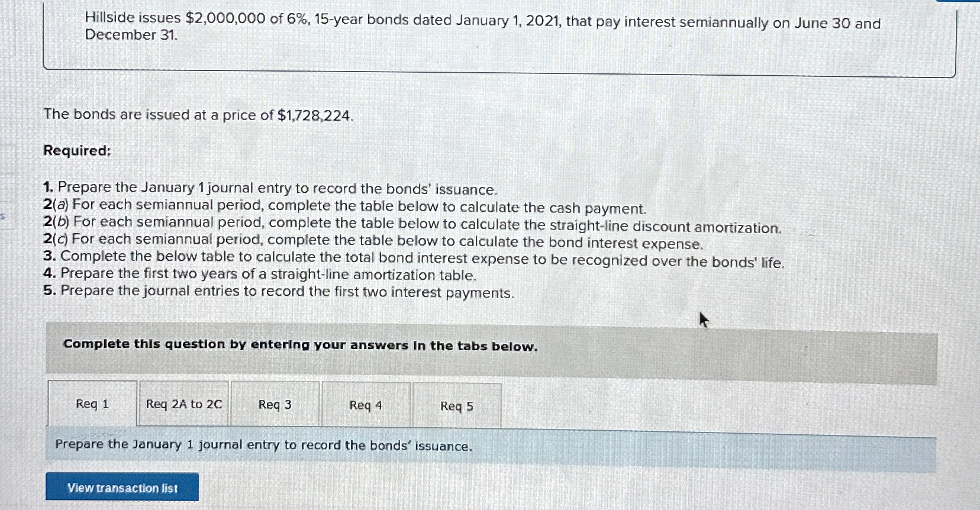The width and height of the screenshot is (980, 510).
Task: Switch to the Req 4 tab
Action: pyautogui.click(x=365, y=405)
